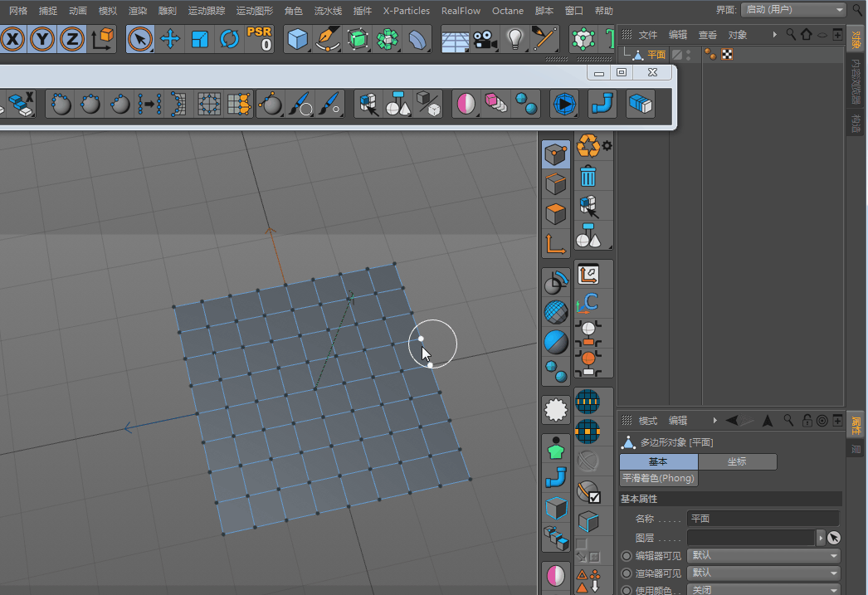Open the 文件 menu in Object Manager

pos(647,35)
